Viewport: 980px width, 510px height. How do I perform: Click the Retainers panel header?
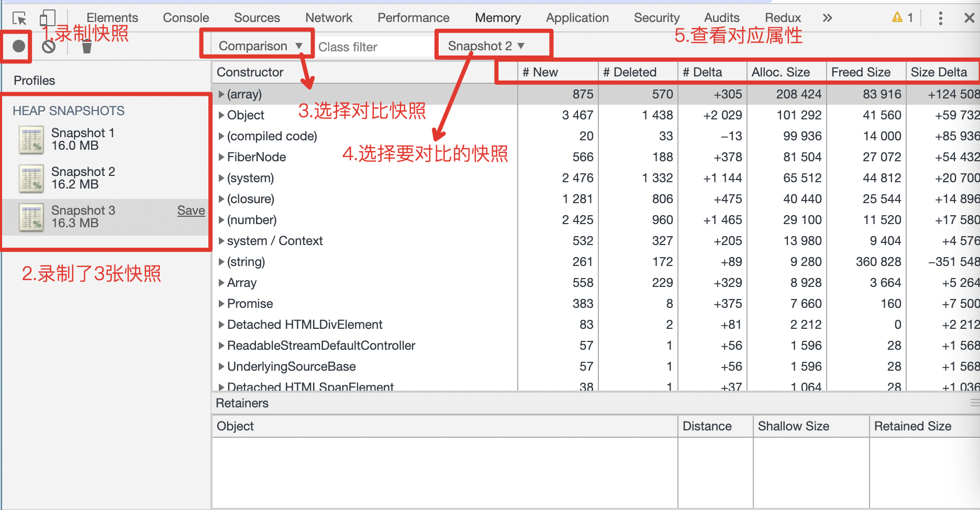(596, 403)
